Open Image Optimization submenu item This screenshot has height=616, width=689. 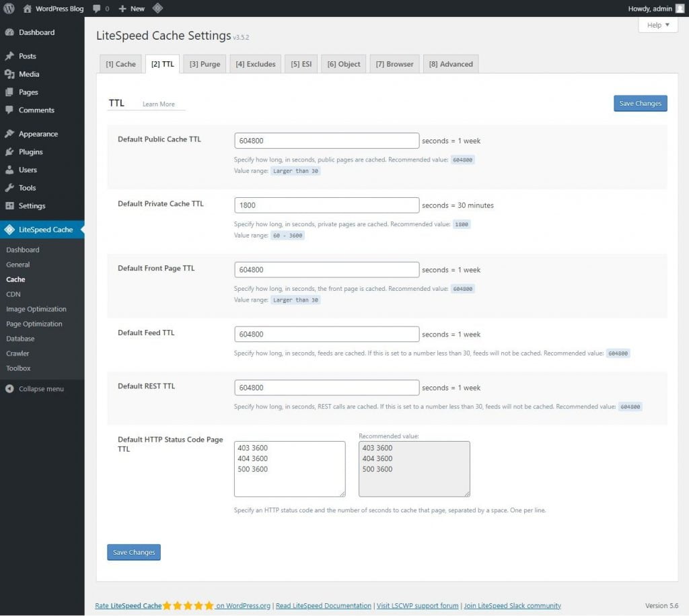click(36, 309)
